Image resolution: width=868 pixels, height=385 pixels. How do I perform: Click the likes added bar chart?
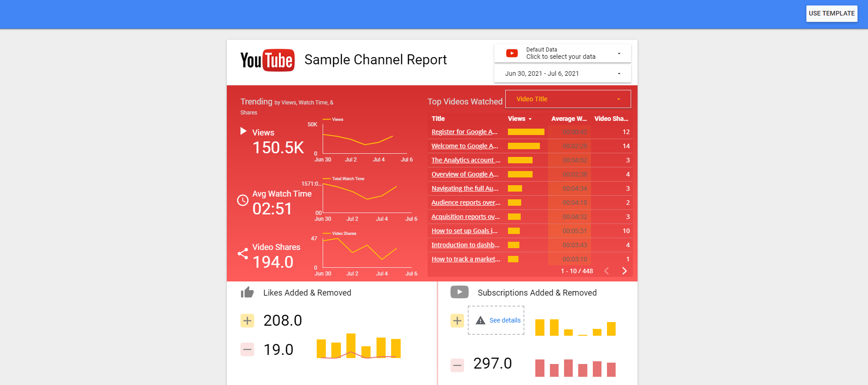359,346
